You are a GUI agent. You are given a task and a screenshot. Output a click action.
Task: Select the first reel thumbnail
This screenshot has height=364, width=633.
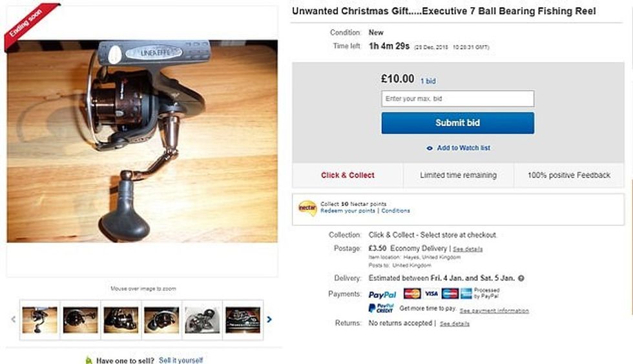coord(39,320)
